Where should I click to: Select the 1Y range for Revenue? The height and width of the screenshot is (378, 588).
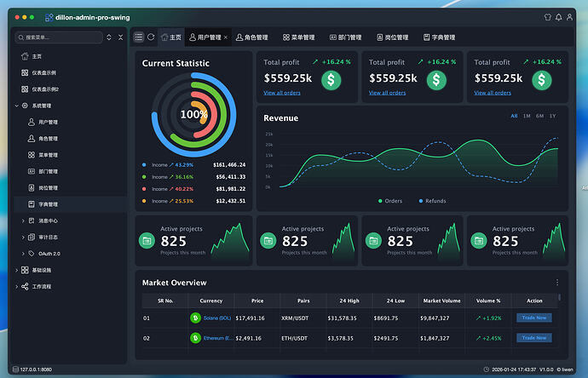pyautogui.click(x=553, y=116)
